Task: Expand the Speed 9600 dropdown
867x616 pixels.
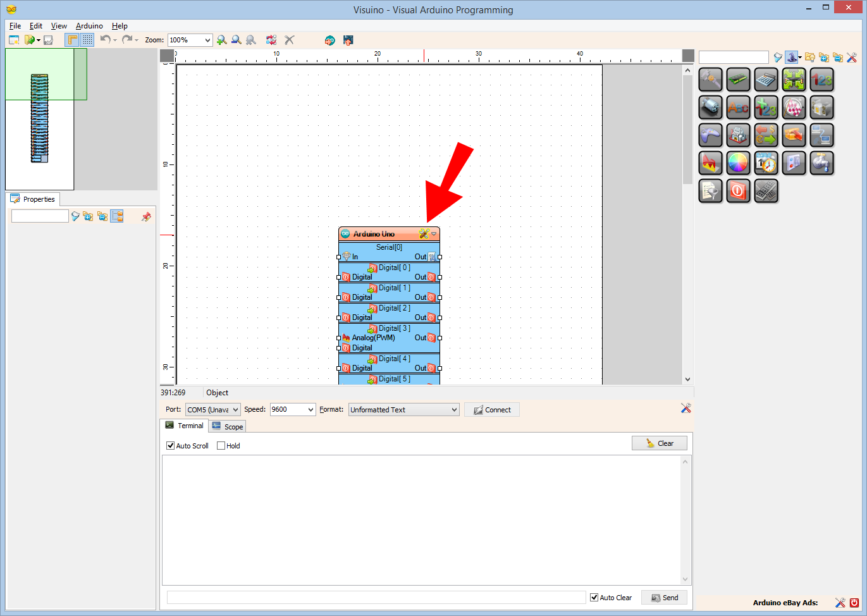Action: 292,409
